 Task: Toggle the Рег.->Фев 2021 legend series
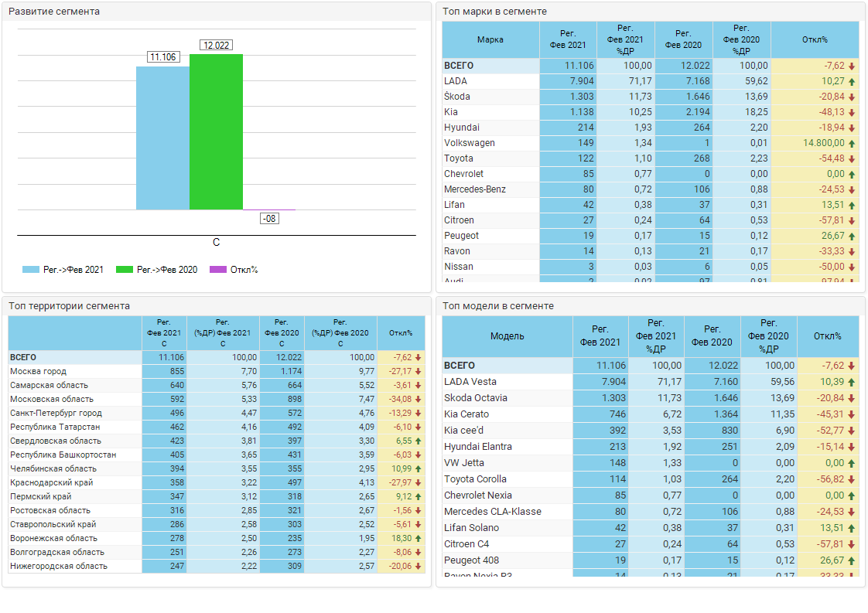63,270
